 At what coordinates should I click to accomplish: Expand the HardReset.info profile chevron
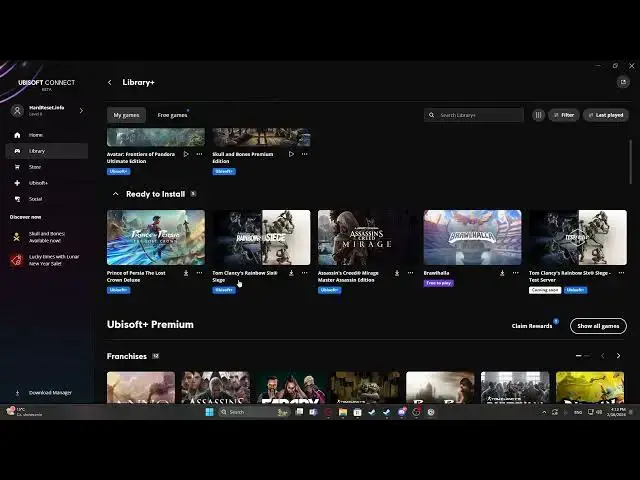pos(81,111)
